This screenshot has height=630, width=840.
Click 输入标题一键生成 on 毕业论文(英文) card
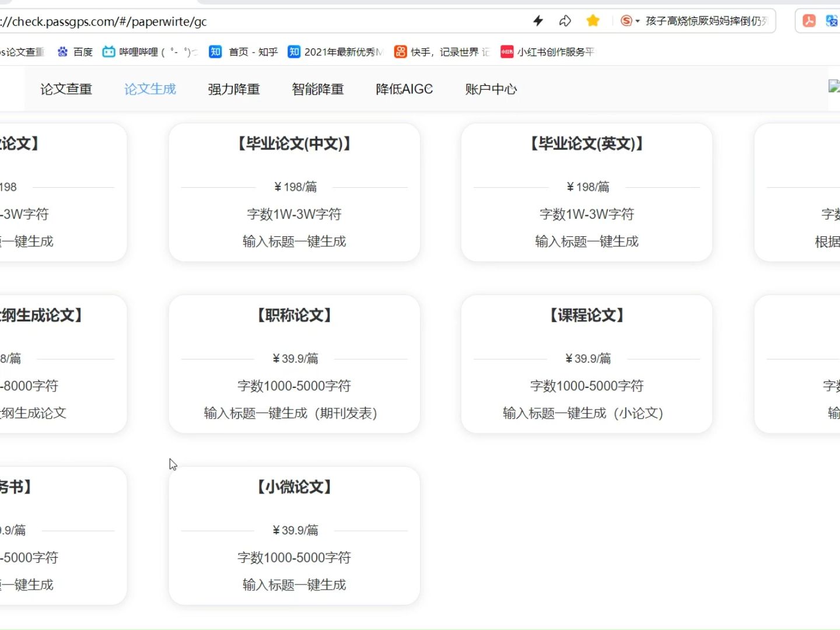pos(586,242)
